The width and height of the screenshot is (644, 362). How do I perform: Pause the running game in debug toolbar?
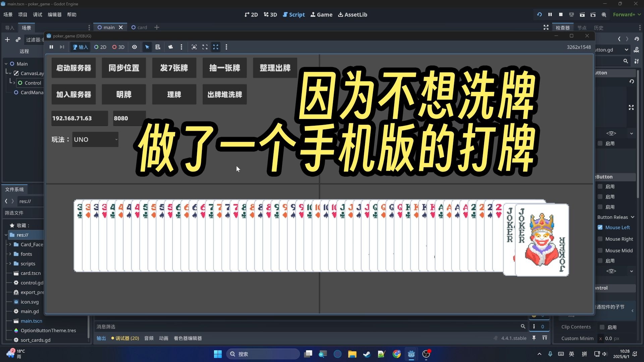coord(51,47)
